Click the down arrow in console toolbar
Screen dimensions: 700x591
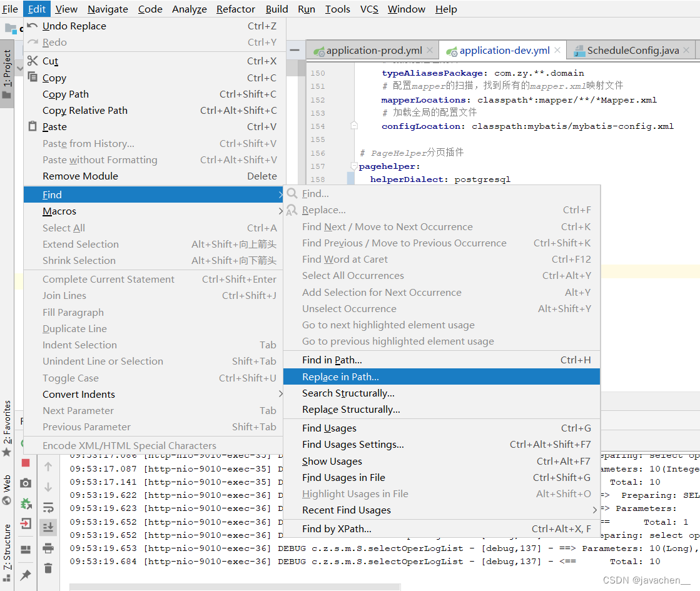48,487
